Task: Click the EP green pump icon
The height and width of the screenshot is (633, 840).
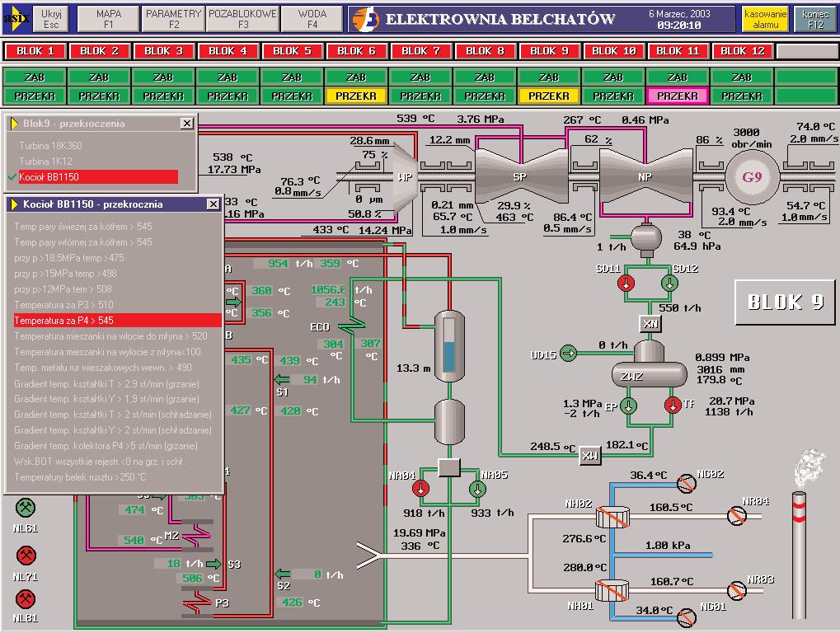Action: tap(628, 406)
